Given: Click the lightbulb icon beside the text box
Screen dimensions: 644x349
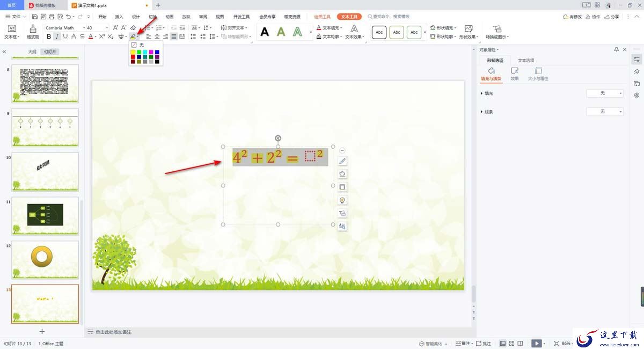Looking at the screenshot, I should tap(342, 200).
